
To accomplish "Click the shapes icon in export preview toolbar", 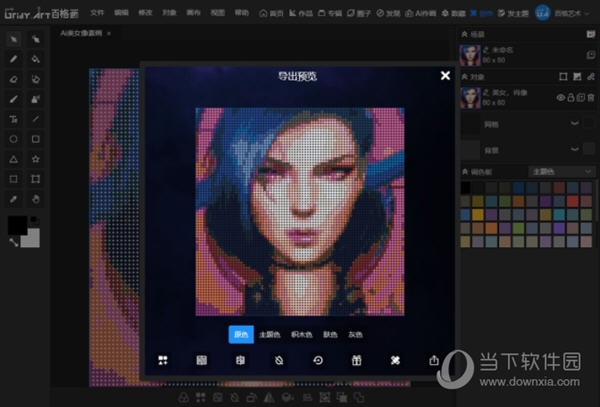I will pos(163,360).
